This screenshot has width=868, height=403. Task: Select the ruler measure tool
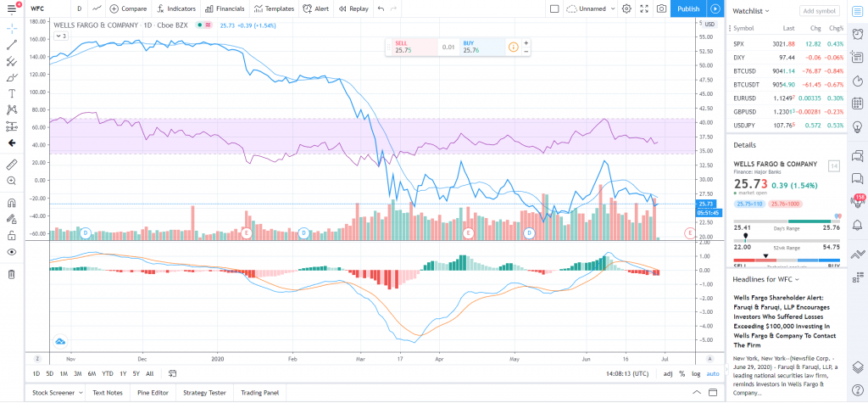[12, 164]
